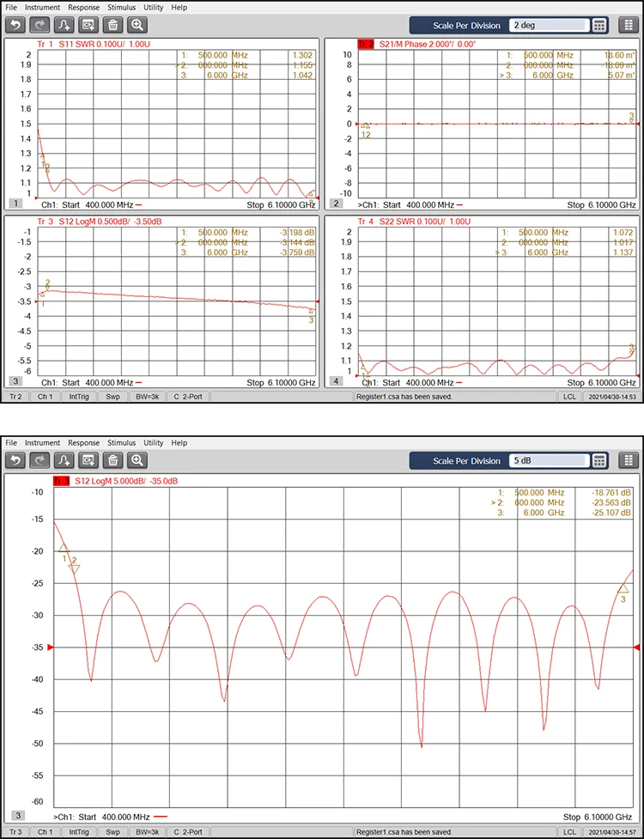Click trash delete icon in four-trace window
Image resolution: width=644 pixels, height=839 pixels.
112,25
